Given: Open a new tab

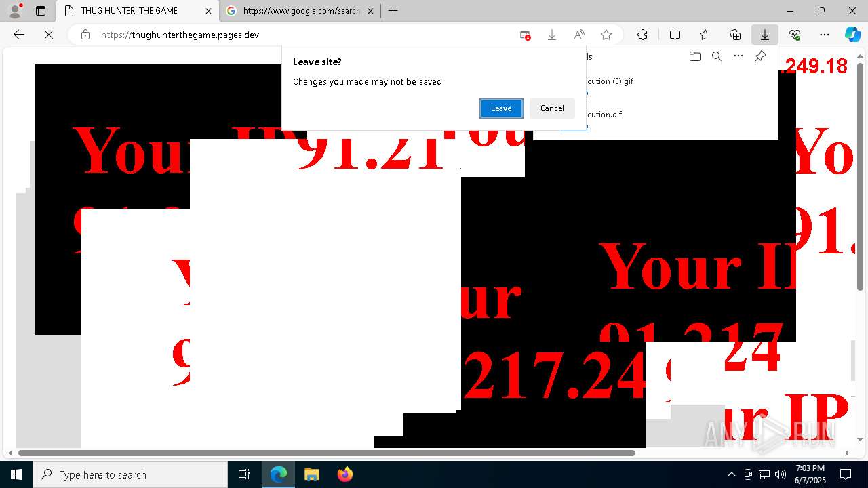Looking at the screenshot, I should (393, 11).
